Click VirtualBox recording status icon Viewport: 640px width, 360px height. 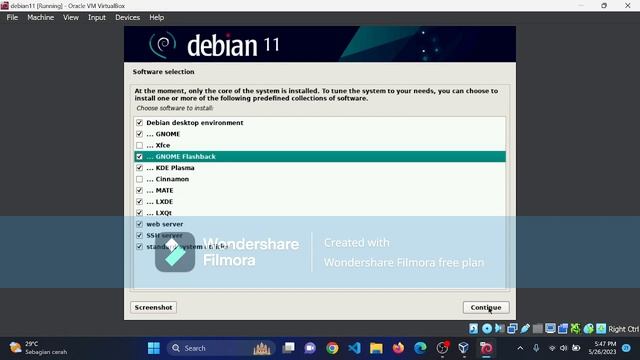click(563, 329)
